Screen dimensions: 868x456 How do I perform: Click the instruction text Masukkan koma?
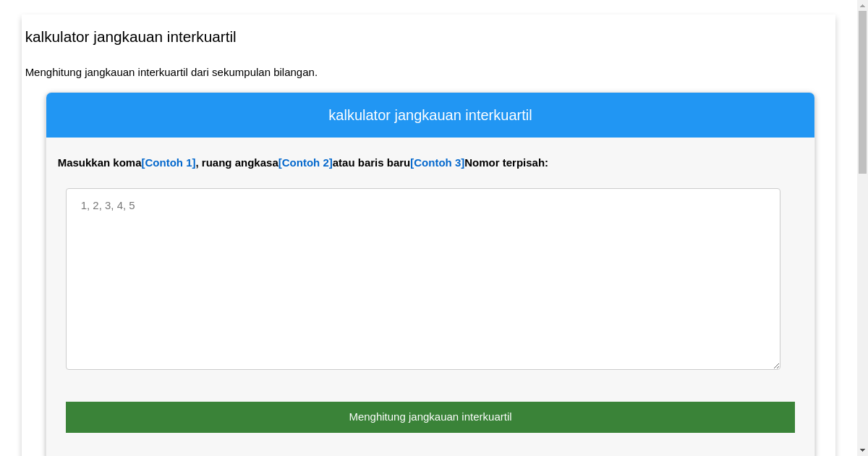pos(100,163)
